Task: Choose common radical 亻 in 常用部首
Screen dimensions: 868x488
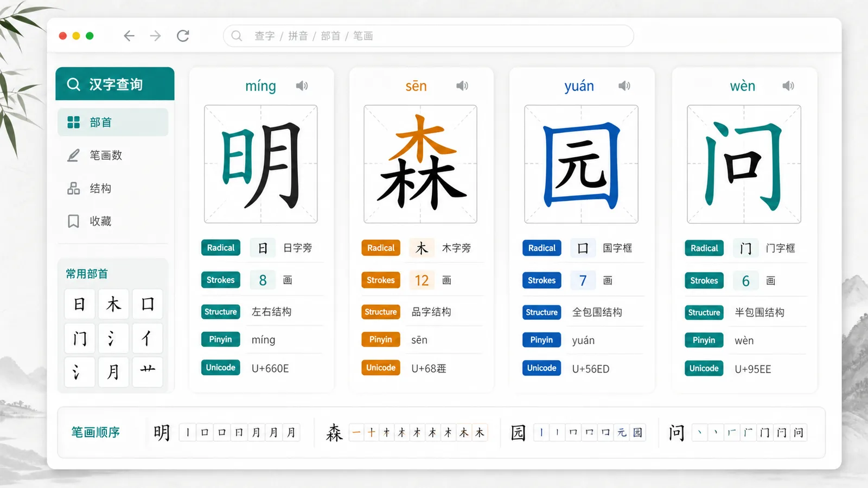Action: coord(148,338)
